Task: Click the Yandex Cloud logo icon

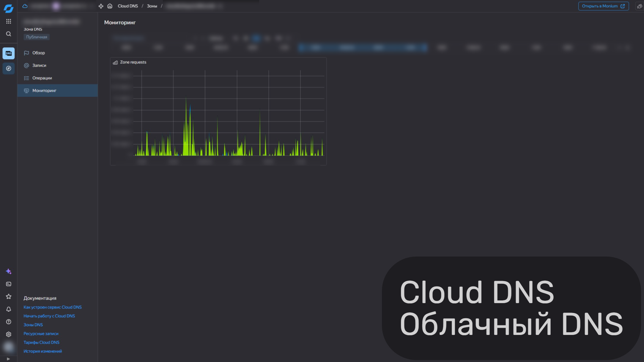Action: pyautogui.click(x=9, y=8)
